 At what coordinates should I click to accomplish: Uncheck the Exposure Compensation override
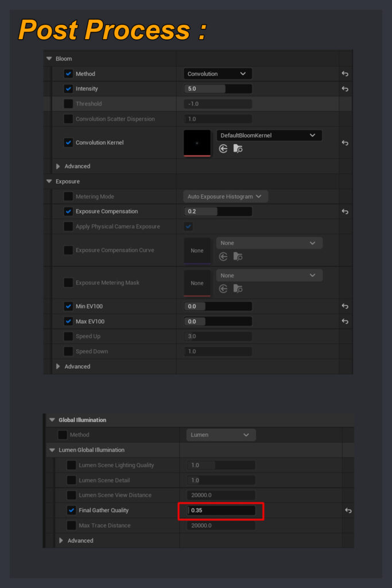tap(68, 211)
